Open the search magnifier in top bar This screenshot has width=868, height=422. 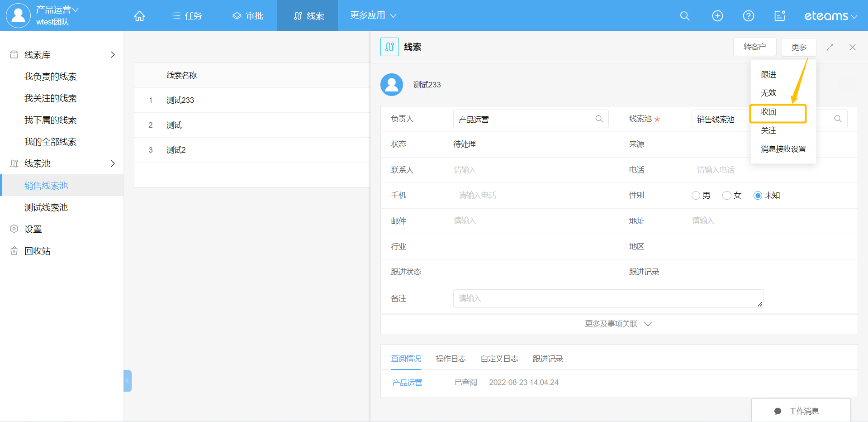pos(685,16)
